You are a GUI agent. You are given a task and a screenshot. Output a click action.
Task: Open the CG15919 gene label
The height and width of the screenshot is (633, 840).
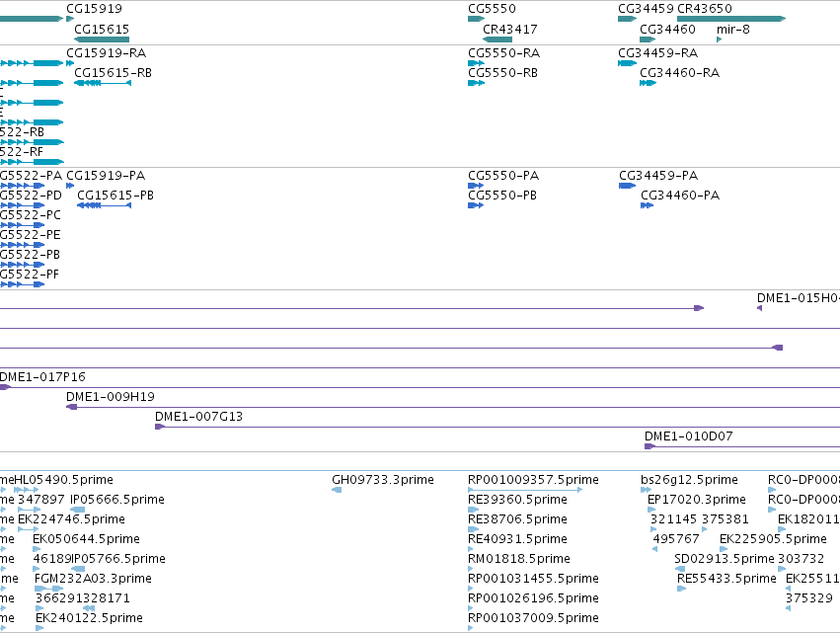(x=95, y=9)
